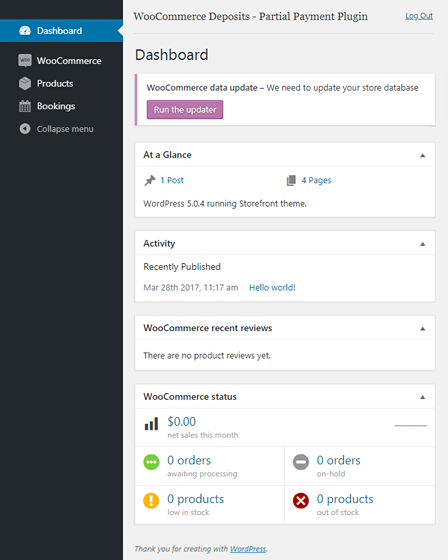Click the Bookings calendar icon in sidebar
Viewport: 448px width, 560px height.
[25, 106]
